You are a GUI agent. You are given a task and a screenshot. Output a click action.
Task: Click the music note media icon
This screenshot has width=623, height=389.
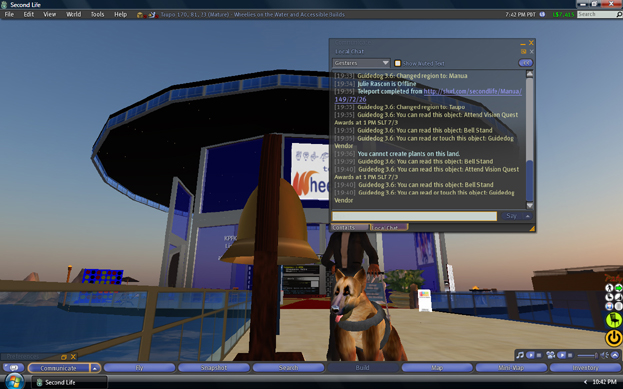point(520,355)
